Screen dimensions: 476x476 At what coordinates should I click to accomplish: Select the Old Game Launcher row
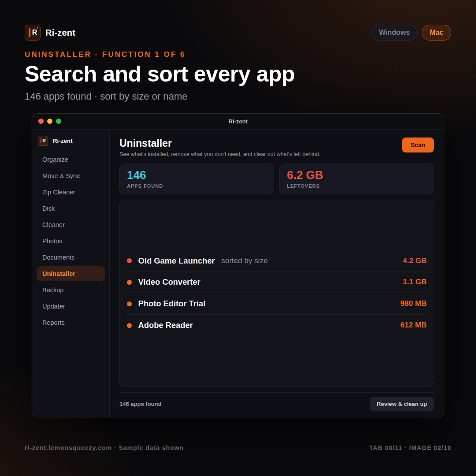click(276, 261)
